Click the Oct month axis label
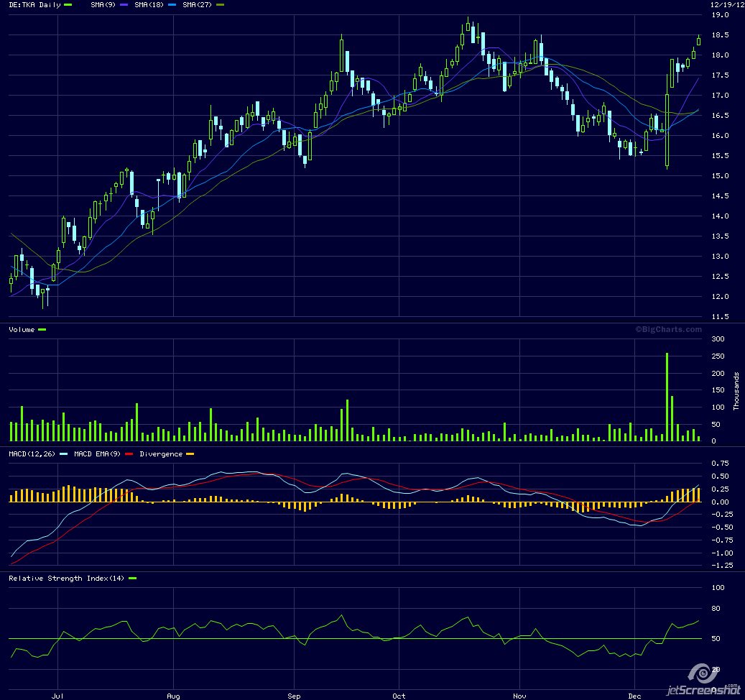745x700 pixels. [x=399, y=696]
